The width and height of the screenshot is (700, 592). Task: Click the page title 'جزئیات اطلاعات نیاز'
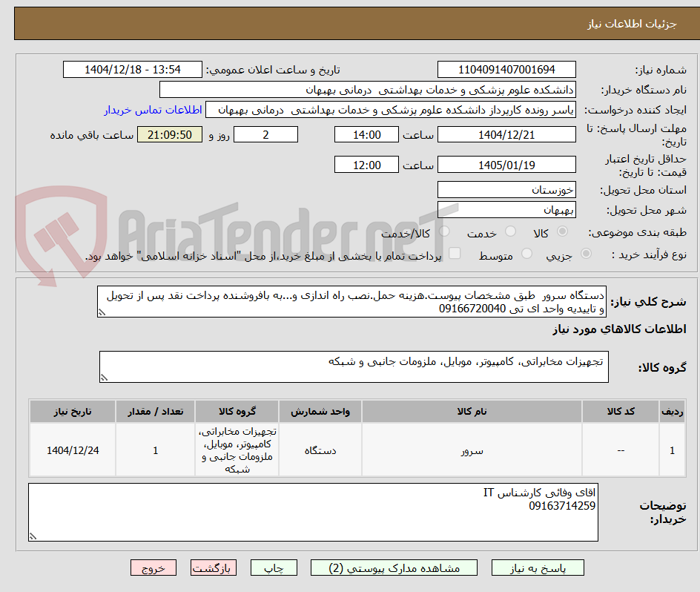(x=632, y=24)
